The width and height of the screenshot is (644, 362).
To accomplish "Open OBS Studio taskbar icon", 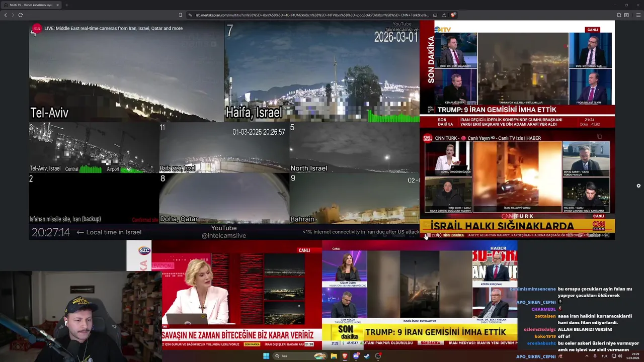I will [x=378, y=356].
